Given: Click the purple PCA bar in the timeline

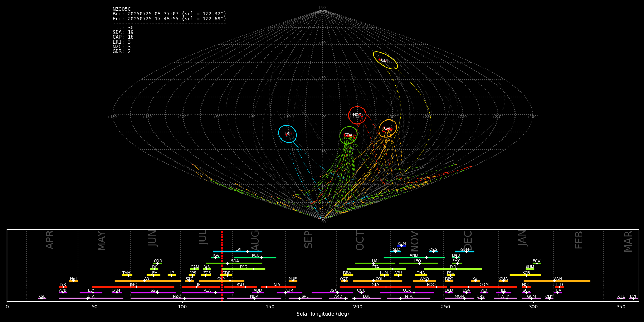Looking at the screenshot, I should [x=208, y=293].
